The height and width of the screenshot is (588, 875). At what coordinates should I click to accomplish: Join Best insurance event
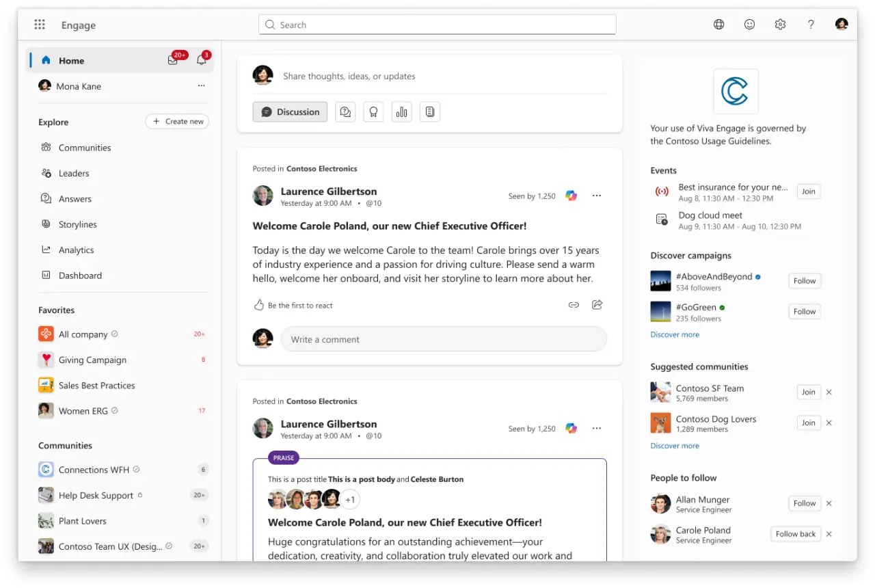(x=809, y=191)
